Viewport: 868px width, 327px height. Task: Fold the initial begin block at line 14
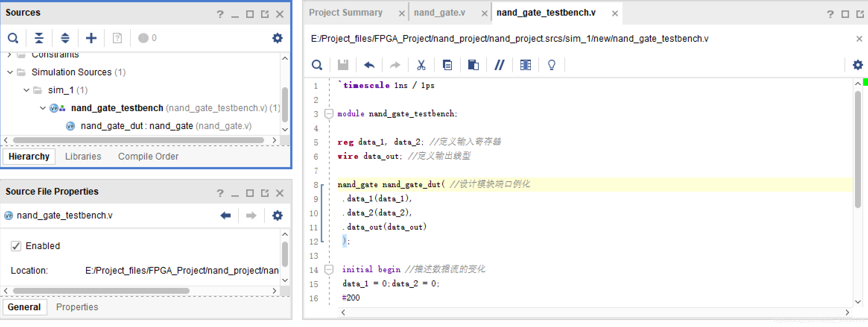(x=329, y=269)
